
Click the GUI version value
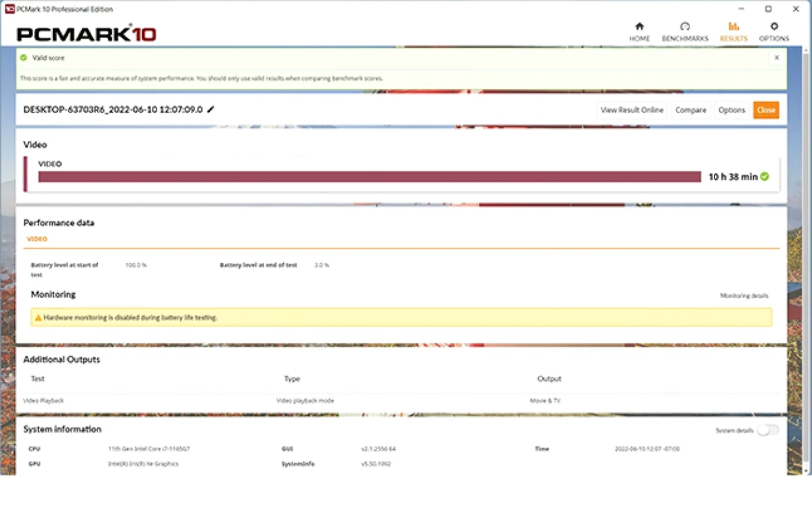point(378,449)
